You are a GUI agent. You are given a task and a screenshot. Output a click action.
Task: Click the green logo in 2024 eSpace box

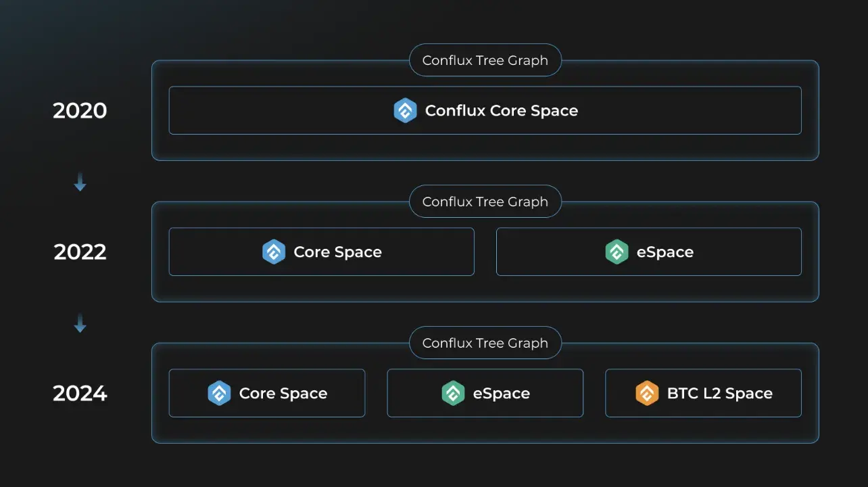tap(453, 393)
